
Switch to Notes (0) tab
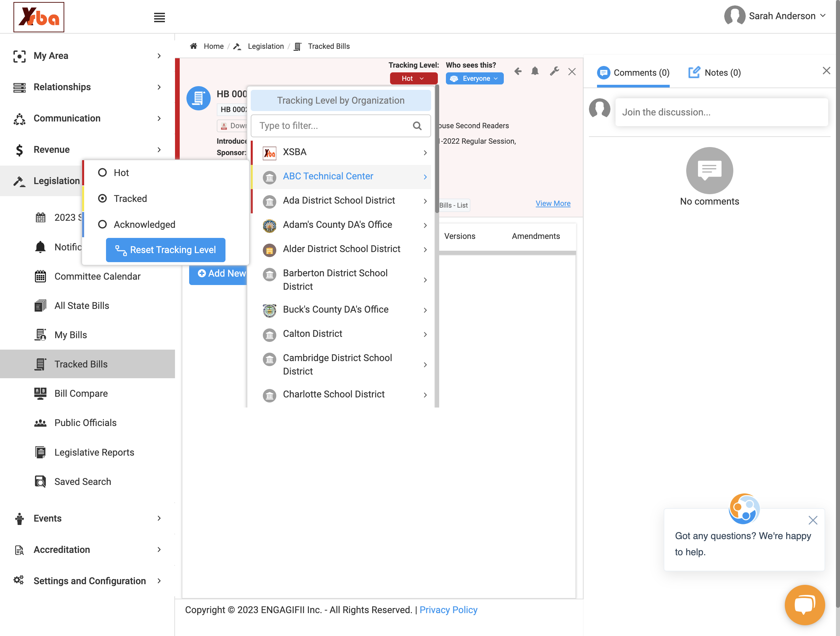[x=715, y=73]
